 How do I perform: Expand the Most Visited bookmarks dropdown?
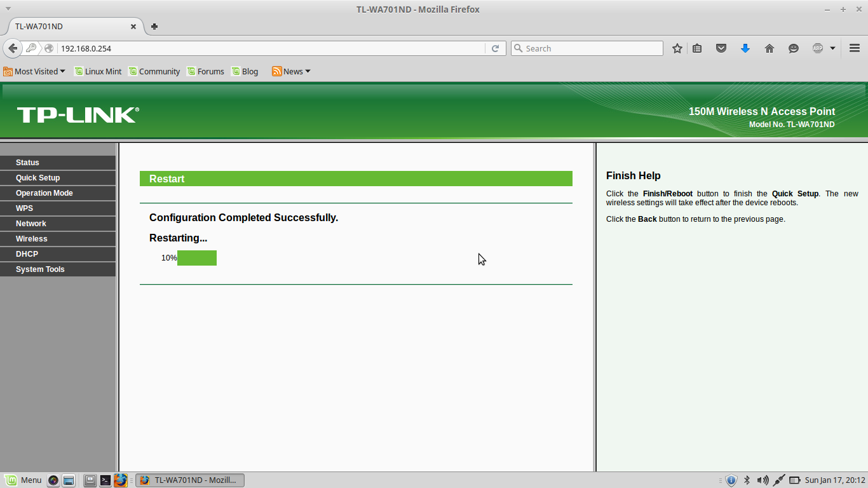click(34, 71)
